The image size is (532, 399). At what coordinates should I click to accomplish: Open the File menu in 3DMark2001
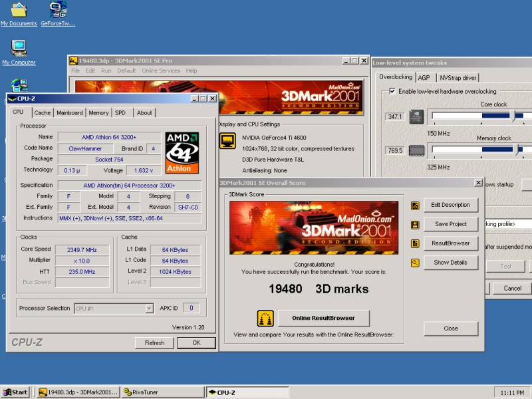coord(75,70)
